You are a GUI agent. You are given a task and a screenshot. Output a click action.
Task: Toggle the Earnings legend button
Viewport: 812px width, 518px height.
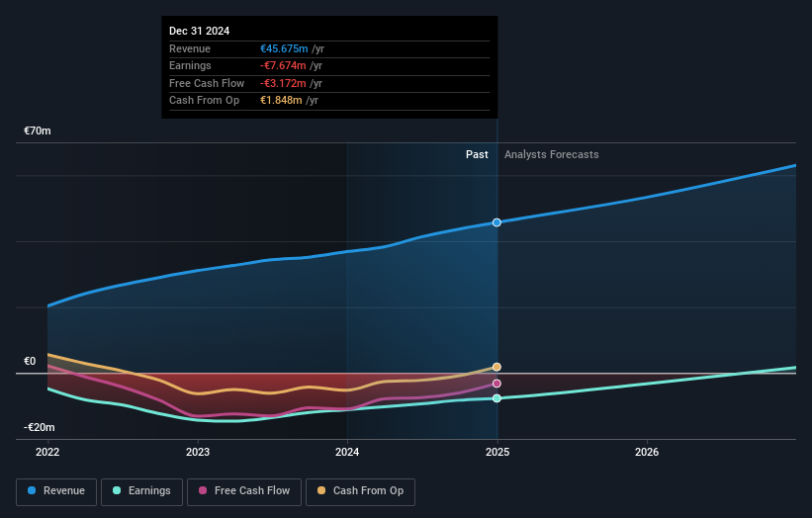point(141,491)
